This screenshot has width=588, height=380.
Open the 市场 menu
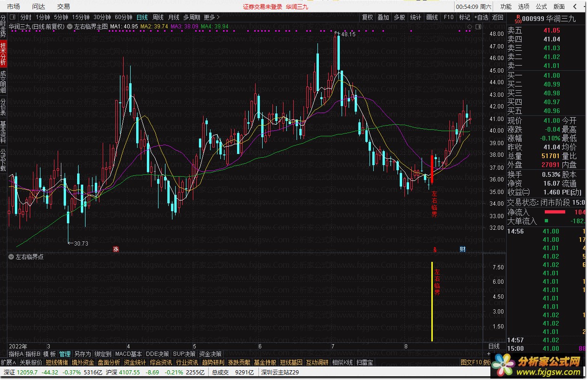(13, 7)
